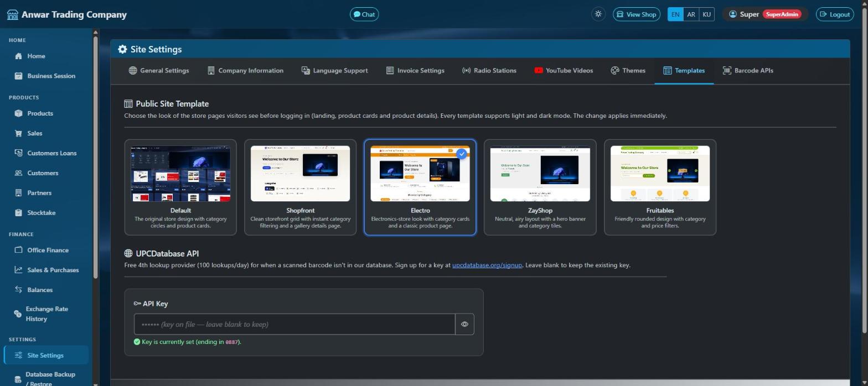Open Business Session in sidebar
868x386 pixels.
[x=46, y=76]
